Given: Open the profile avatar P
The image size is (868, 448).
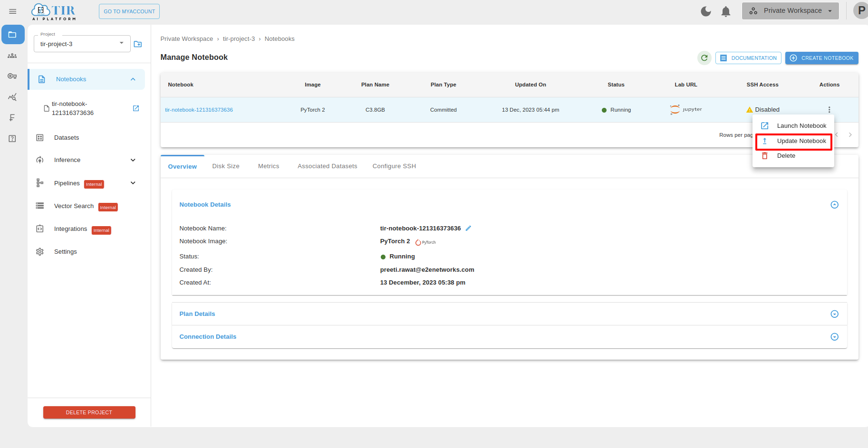Looking at the screenshot, I should 861,10.
